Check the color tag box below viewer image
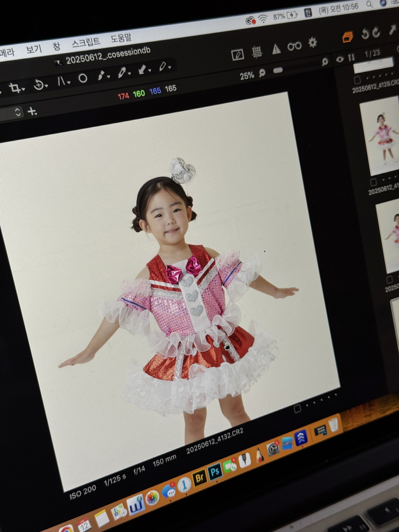Screen dimensions: 399x532 (x=297, y=408)
